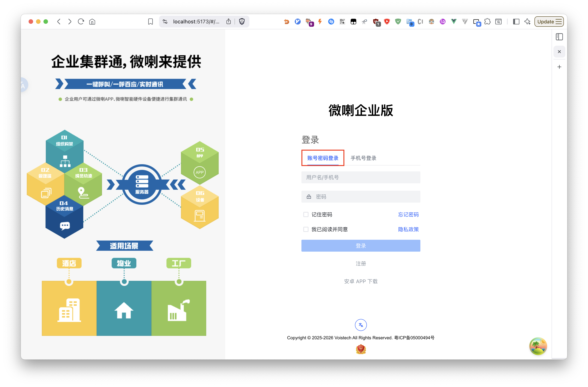
Task: Click the localhost:5173 address bar
Action: pos(196,22)
